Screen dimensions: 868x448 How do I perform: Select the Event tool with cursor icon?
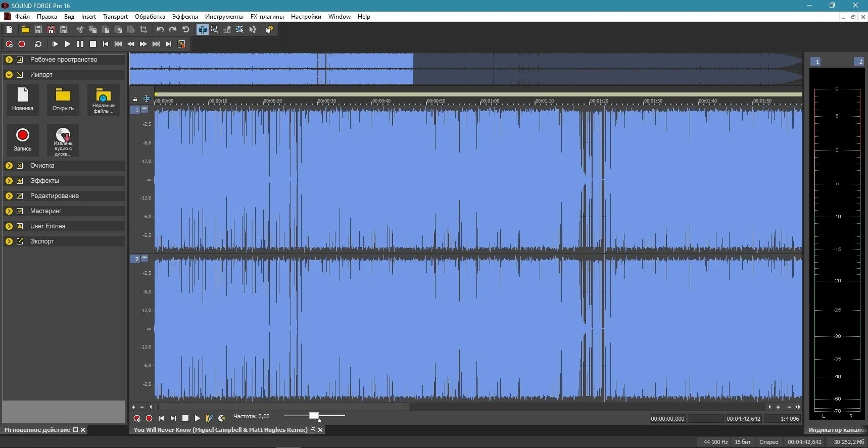(x=240, y=29)
